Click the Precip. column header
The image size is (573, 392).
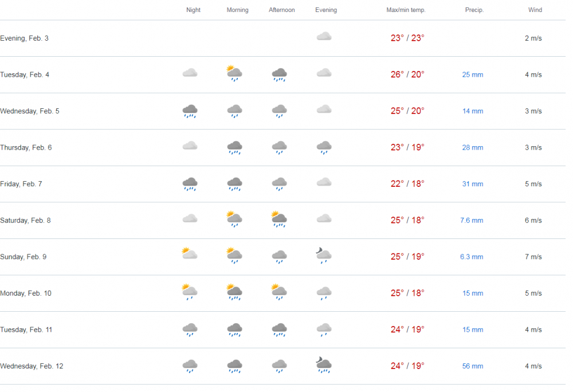(474, 10)
